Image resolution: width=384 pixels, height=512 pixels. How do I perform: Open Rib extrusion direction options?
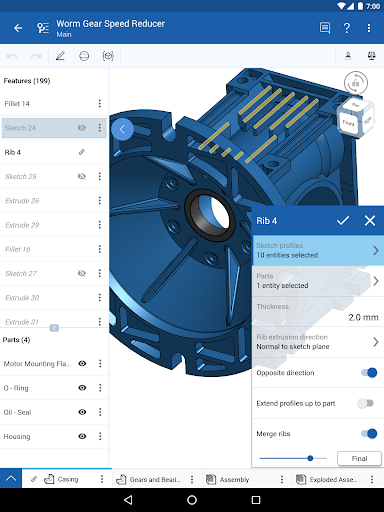click(318, 342)
